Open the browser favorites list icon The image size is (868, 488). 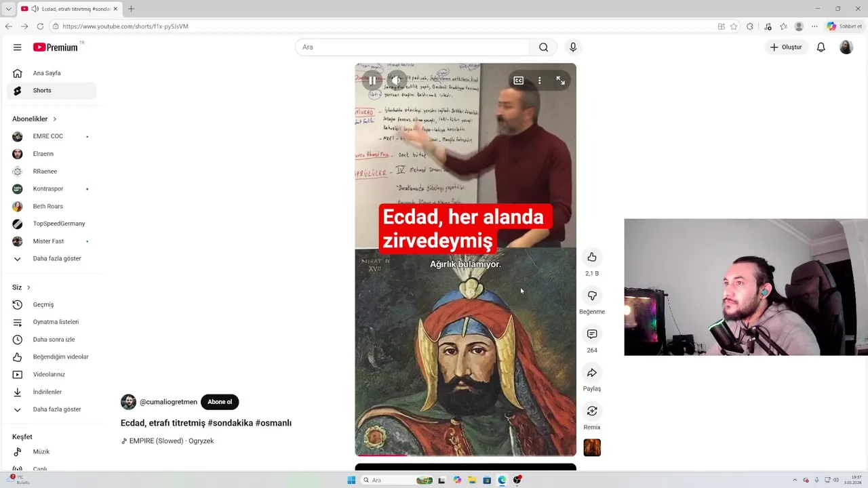click(x=783, y=26)
